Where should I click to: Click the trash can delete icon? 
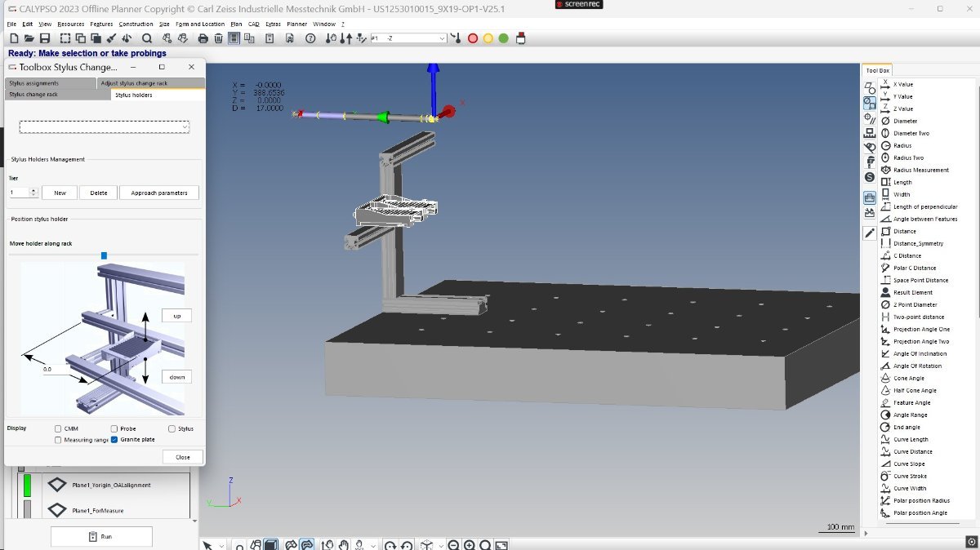(218, 38)
